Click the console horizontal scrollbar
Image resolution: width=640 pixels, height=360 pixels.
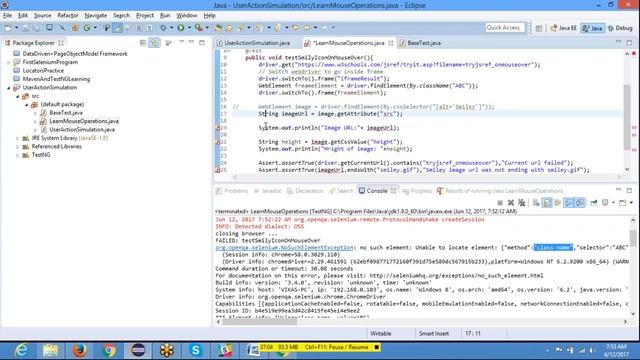coord(260,322)
